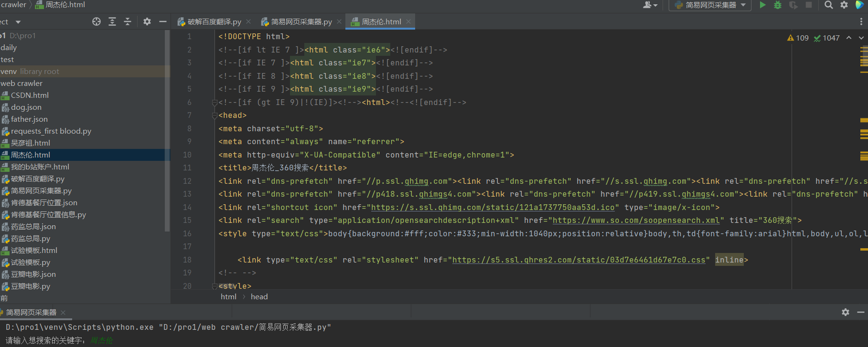
Task: Close the 破解百度翻译.py editor tab
Action: (248, 21)
